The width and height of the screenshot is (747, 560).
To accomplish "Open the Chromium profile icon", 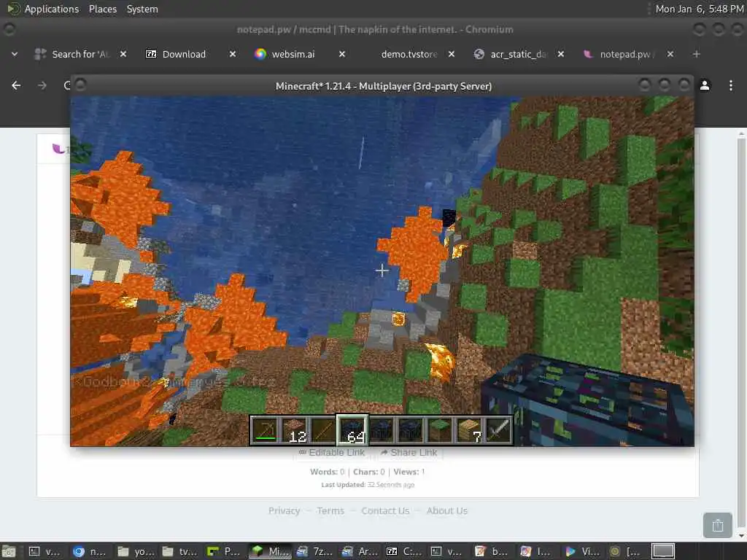I will coord(705,85).
